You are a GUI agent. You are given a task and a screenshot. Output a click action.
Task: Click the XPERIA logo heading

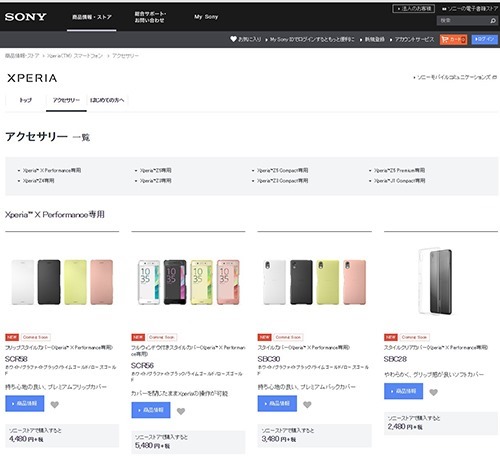[32, 78]
